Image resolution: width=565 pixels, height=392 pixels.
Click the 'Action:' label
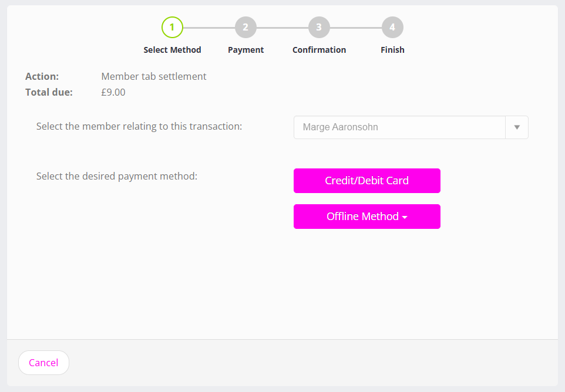tap(42, 76)
